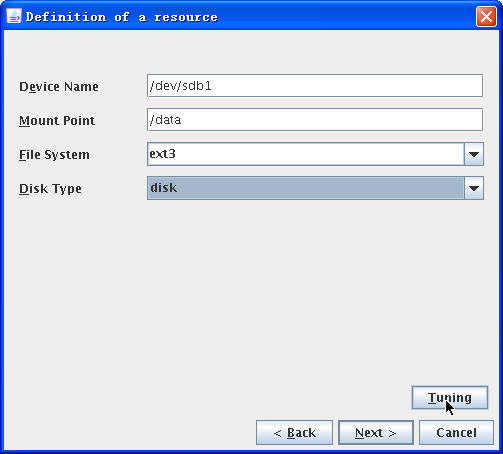
Task: Click the /data text in Mount Point
Action: pos(165,120)
